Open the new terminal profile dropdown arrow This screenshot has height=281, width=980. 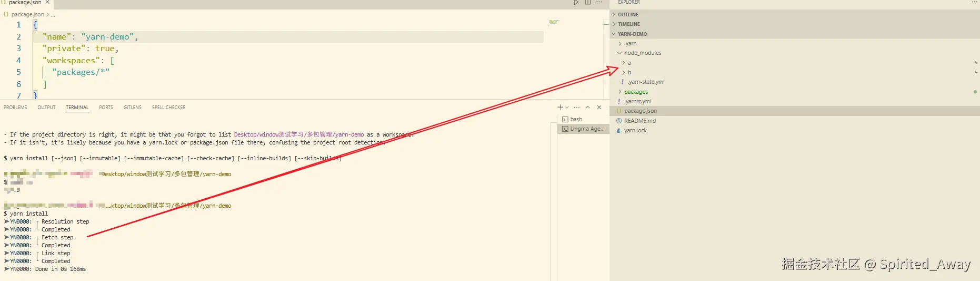point(567,107)
